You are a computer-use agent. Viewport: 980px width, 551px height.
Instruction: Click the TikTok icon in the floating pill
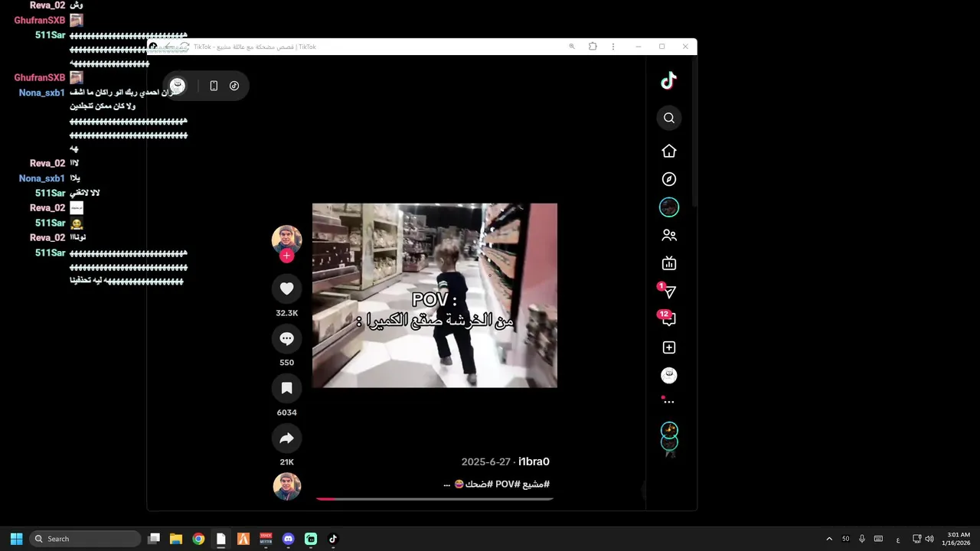234,86
